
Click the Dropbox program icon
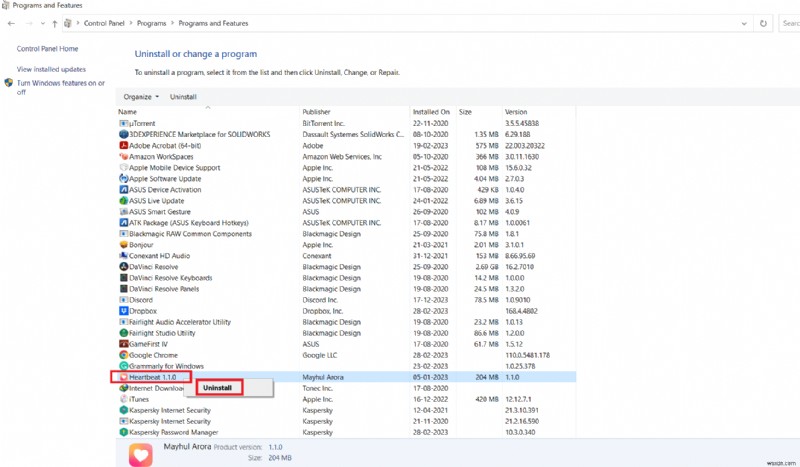[x=123, y=311]
